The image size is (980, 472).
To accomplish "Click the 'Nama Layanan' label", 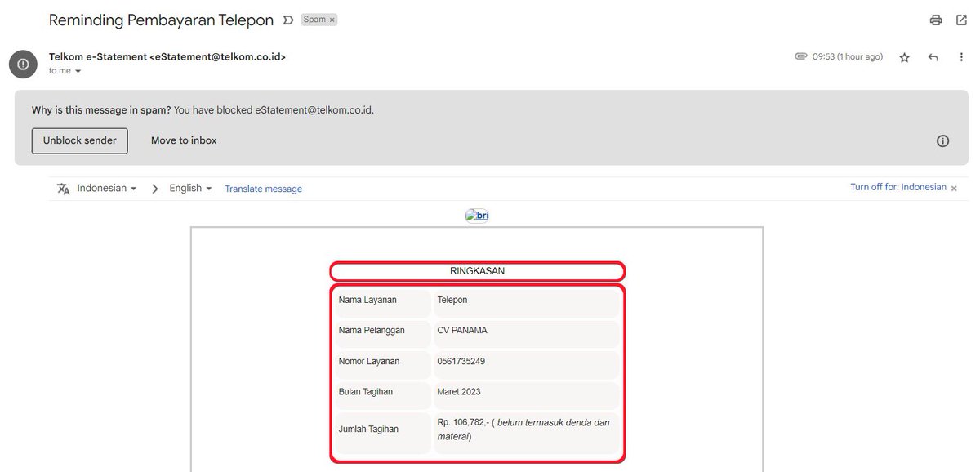I will (367, 300).
